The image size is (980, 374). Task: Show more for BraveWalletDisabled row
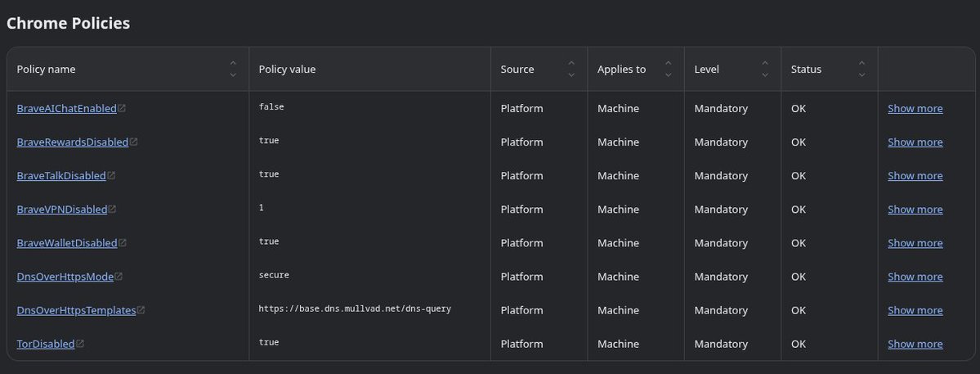(915, 243)
